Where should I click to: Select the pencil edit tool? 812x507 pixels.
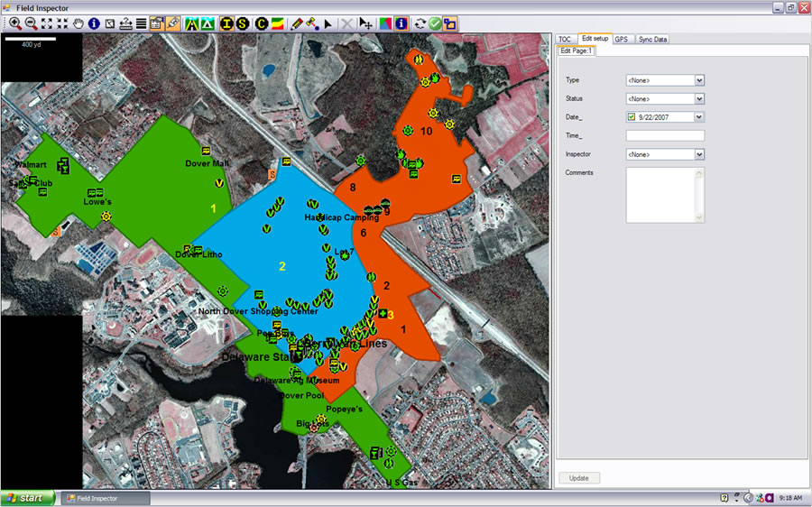(297, 23)
